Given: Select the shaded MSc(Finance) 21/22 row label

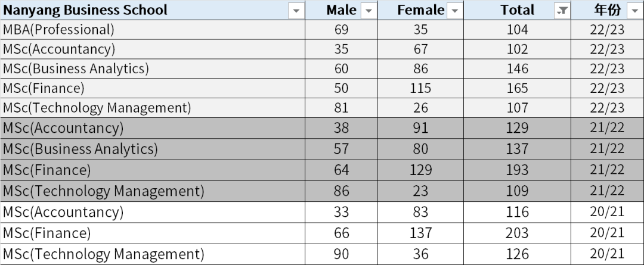Looking at the screenshot, I should (47, 170).
